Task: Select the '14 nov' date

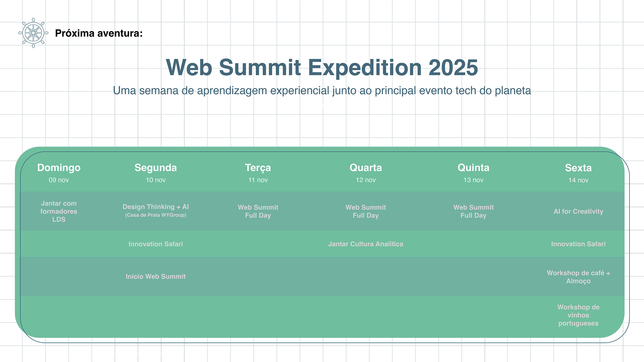Action: coord(578,180)
